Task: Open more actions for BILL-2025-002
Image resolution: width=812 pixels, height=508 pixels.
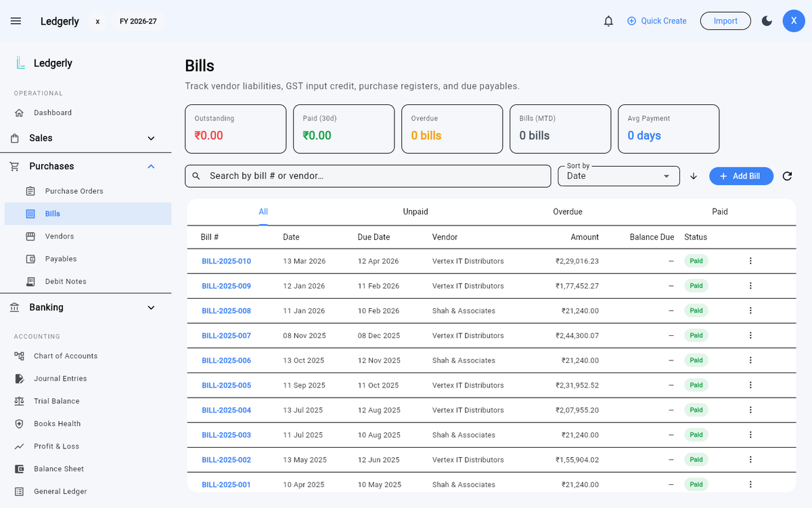Action: [750, 459]
